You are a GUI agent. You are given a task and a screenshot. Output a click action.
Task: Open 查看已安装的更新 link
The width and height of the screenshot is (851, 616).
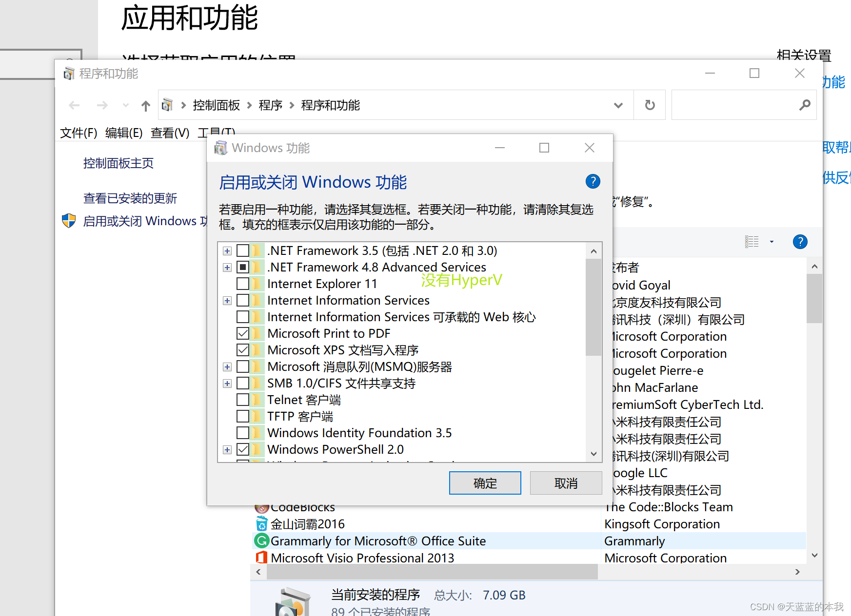pyautogui.click(x=130, y=198)
